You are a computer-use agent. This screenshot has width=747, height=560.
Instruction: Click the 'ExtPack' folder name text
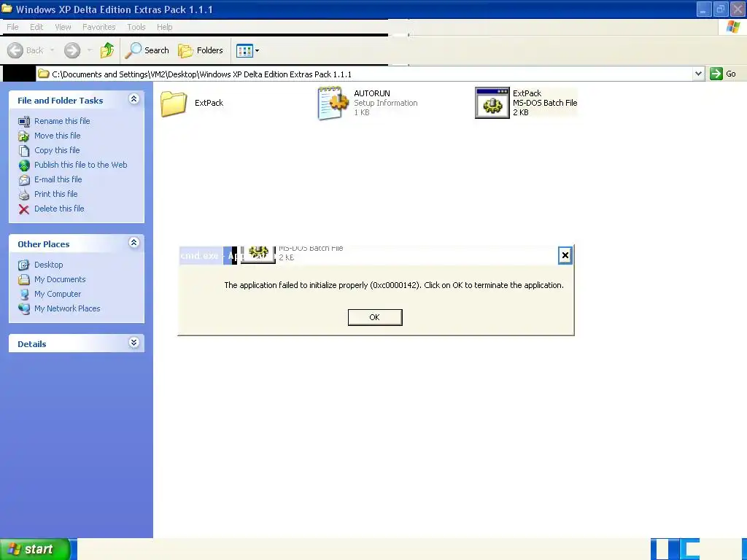[x=209, y=103]
